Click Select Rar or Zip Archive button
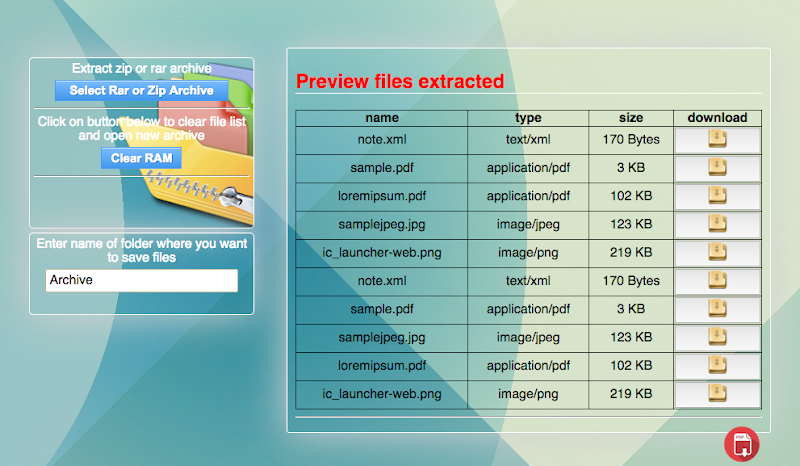The height and width of the screenshot is (466, 800). click(141, 90)
